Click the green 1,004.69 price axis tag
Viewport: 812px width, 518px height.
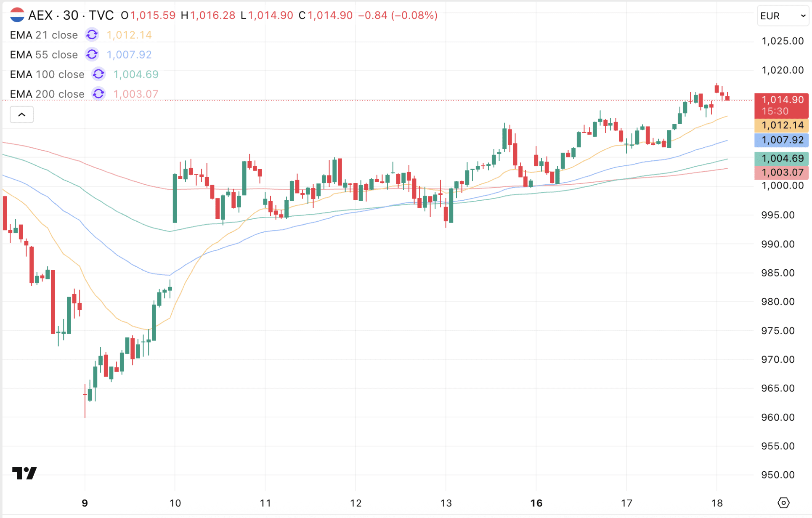coord(782,158)
